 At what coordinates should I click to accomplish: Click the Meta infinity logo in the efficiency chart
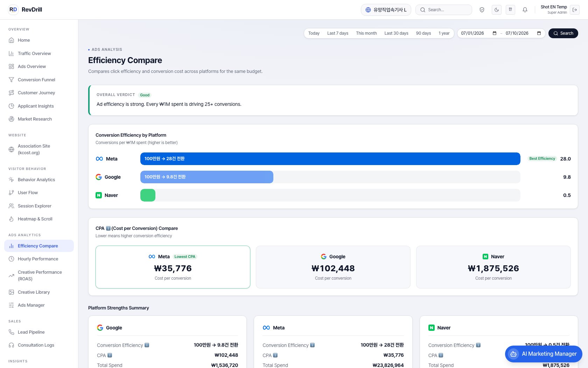[99, 159]
